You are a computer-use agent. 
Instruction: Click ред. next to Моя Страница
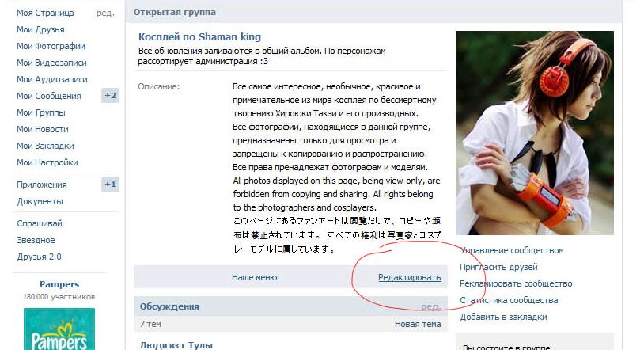point(105,13)
